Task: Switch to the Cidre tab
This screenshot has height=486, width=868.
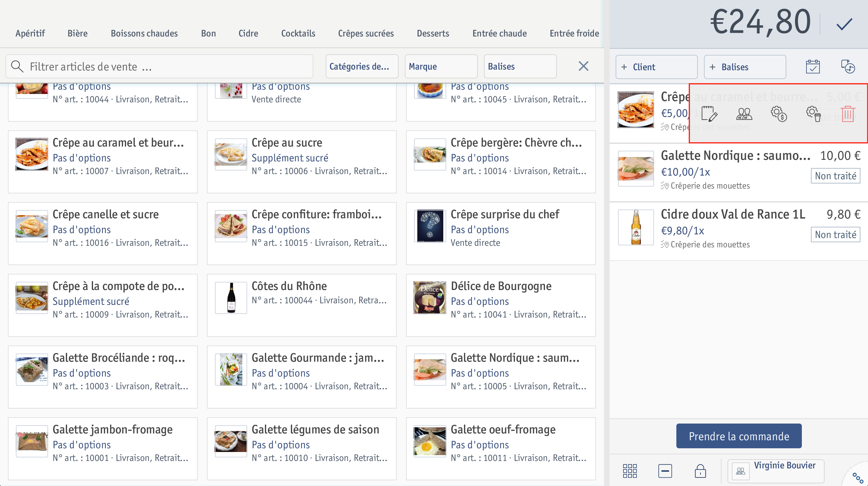Action: [x=248, y=33]
